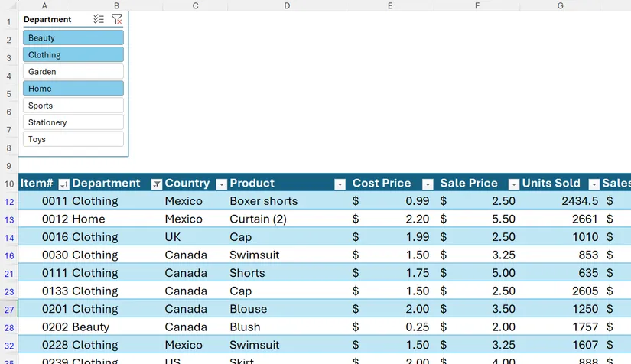Screen dimensions: 631x364
Task: Select item number 0012 cell
Action: point(44,219)
